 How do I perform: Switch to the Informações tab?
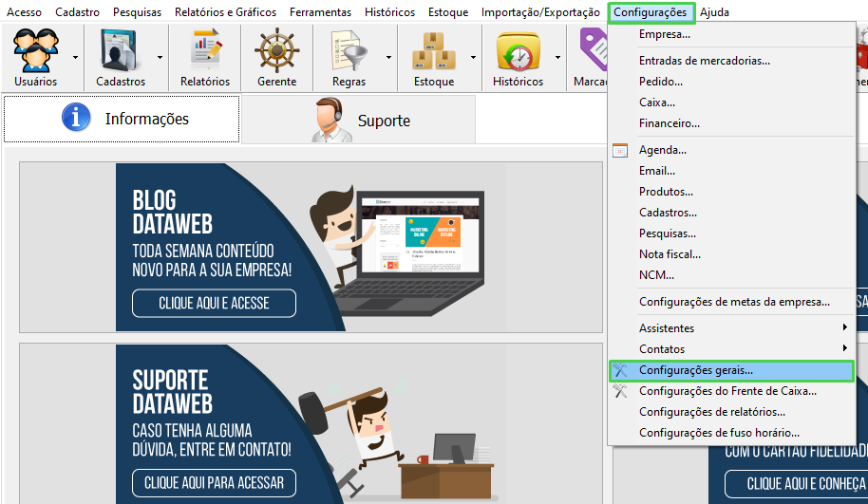click(x=122, y=119)
